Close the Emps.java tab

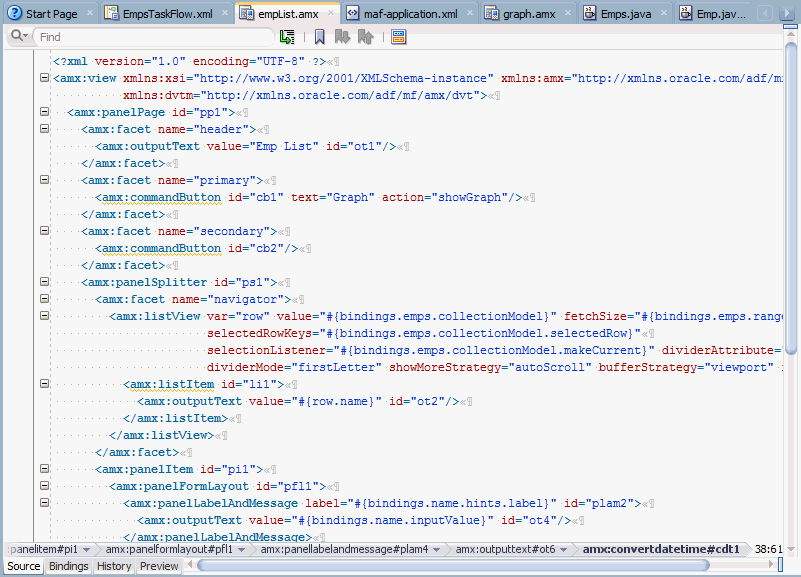pyautogui.click(x=664, y=13)
